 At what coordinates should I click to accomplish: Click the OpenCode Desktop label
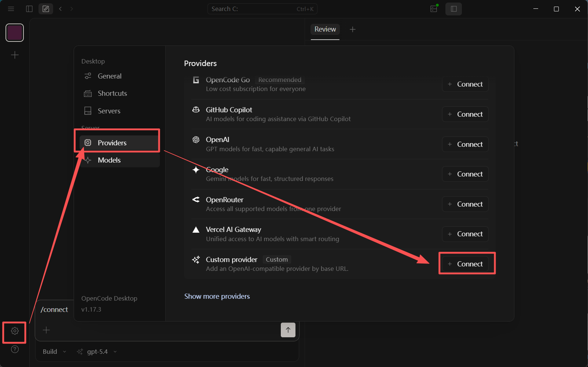pos(109,298)
